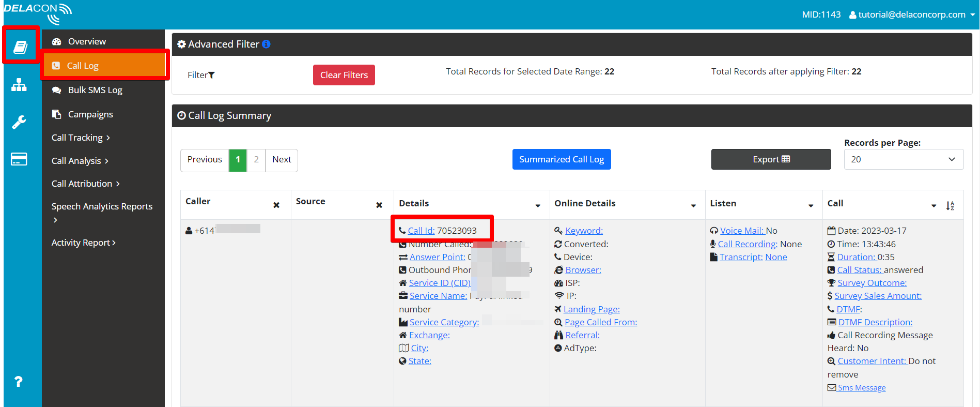This screenshot has height=407, width=980.
Task: Click the Service Category link
Action: coord(444,322)
